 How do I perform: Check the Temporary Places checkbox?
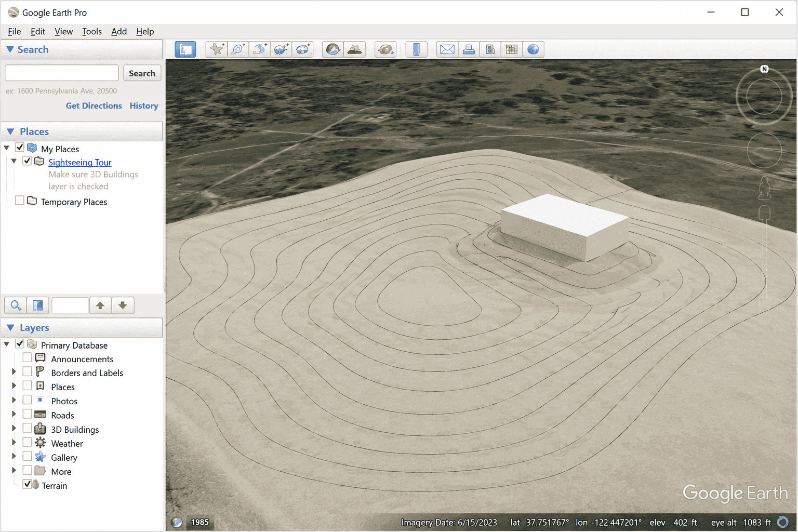click(20, 201)
